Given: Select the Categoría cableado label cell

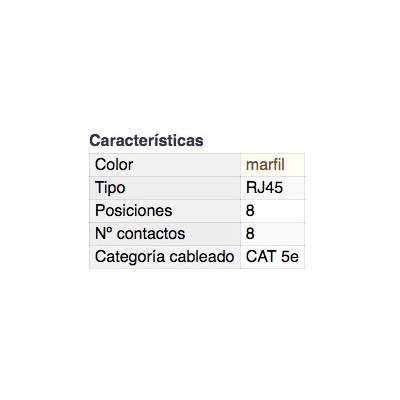Looking at the screenshot, I should click(165, 257).
